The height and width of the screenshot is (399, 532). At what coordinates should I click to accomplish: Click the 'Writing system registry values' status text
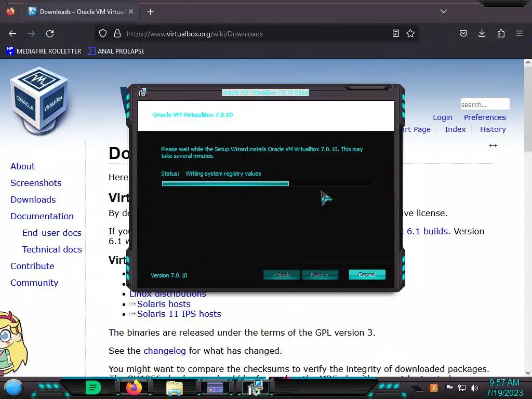click(223, 174)
